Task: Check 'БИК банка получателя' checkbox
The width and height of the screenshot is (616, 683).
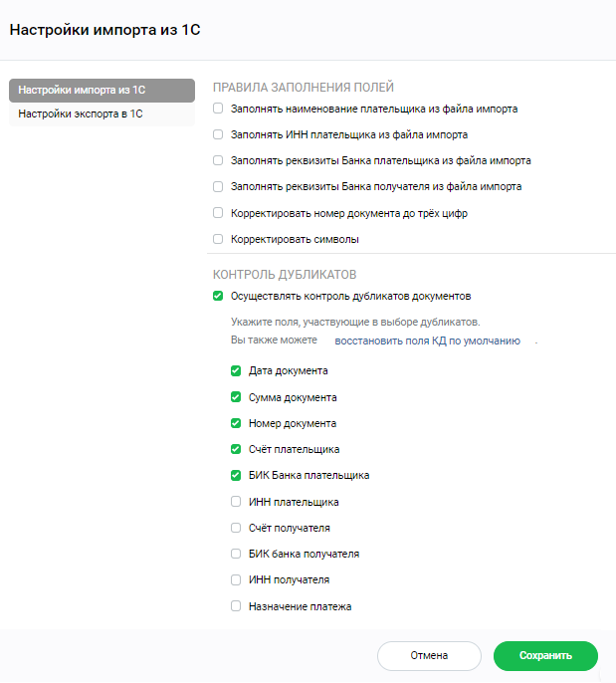Action: click(236, 554)
